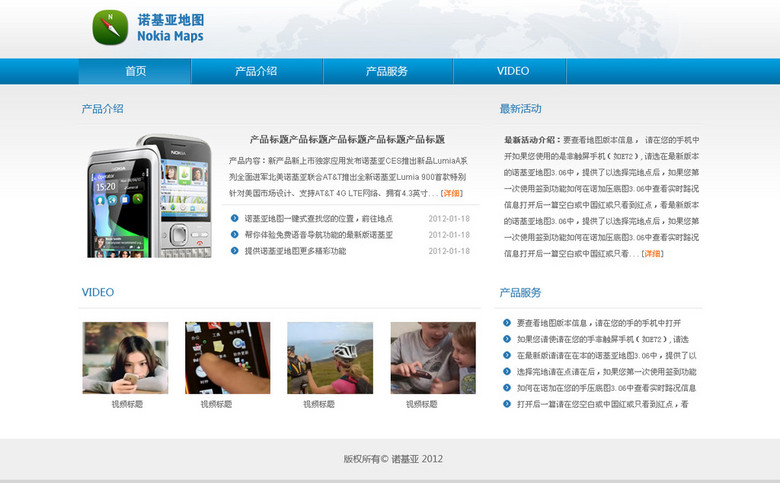The image size is (780, 483).
Task: Click bullet icon beside 提供诺基亚地图更多精彩功能
Action: [234, 251]
